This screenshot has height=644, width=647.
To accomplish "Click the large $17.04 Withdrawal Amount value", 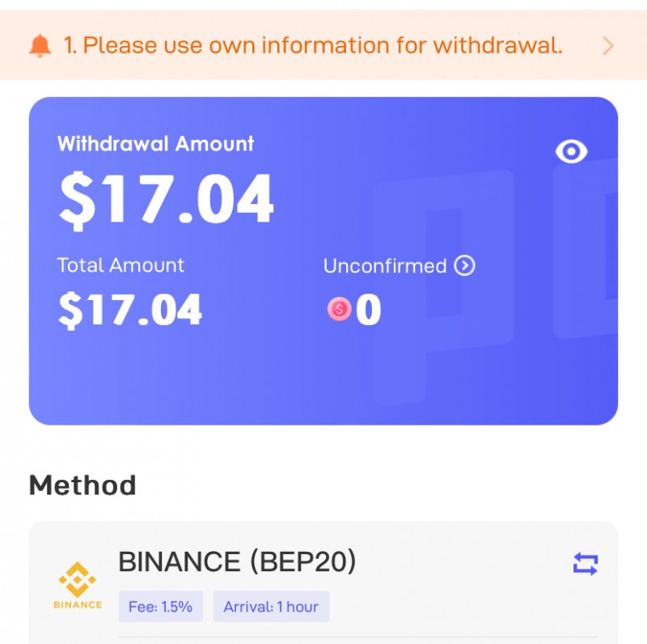I will 166,200.
